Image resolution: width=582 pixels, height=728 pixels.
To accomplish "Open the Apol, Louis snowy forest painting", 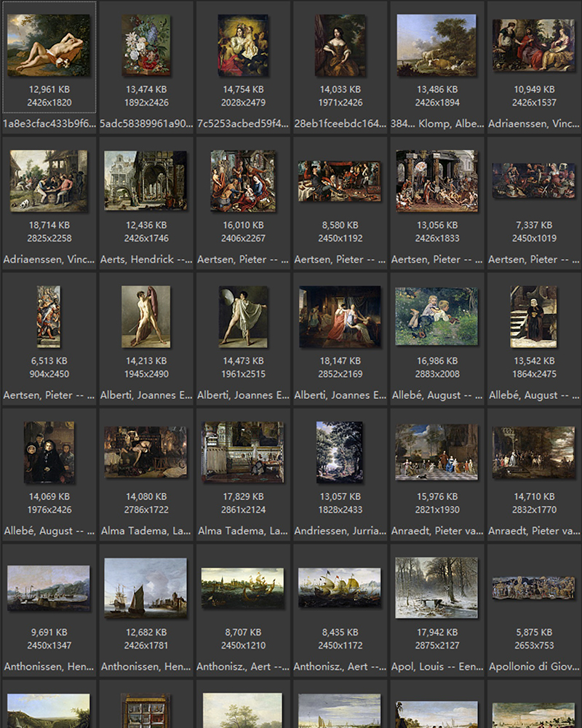I will 436,587.
